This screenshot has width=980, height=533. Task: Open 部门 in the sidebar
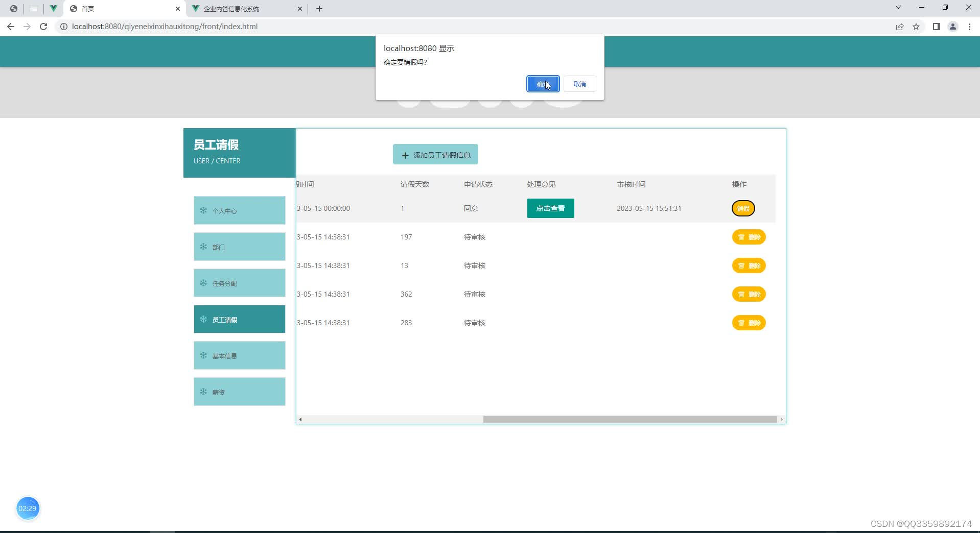tap(239, 247)
